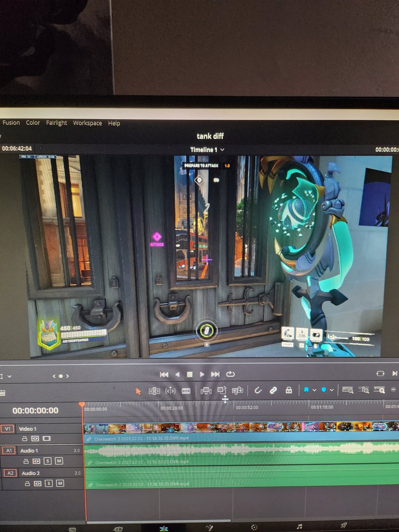Click the Detail Zoom icon
399x532 pixels.
coord(364,390)
